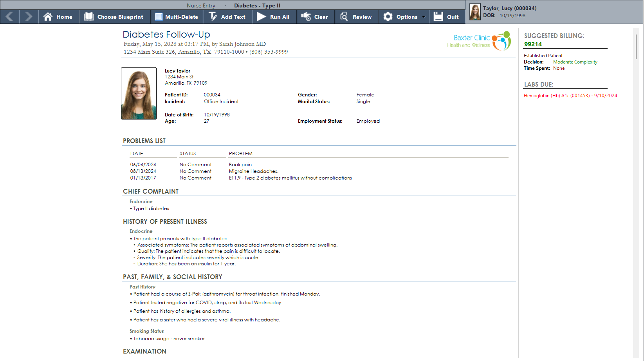This screenshot has width=644, height=361.
Task: Expand the Options dropdown arrow
Action: tap(424, 17)
